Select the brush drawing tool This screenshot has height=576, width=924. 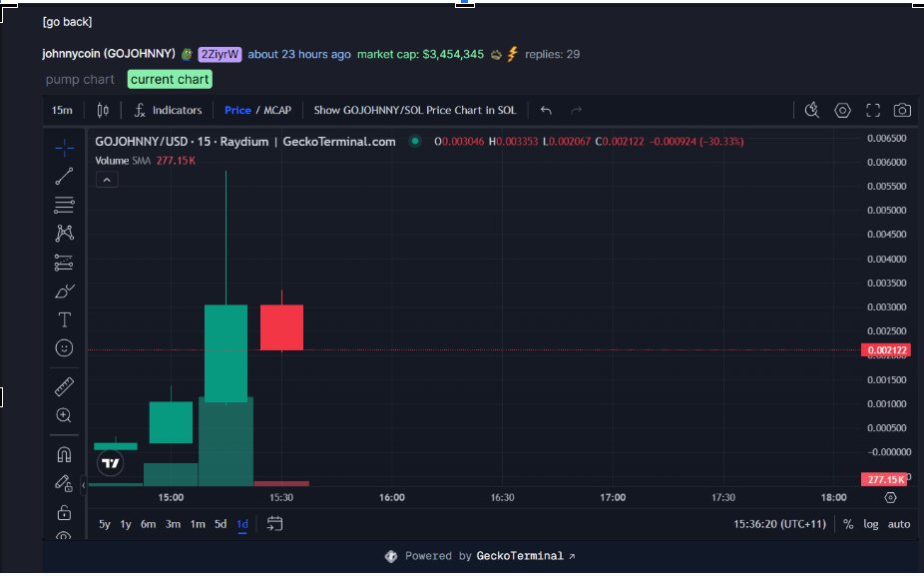(64, 290)
